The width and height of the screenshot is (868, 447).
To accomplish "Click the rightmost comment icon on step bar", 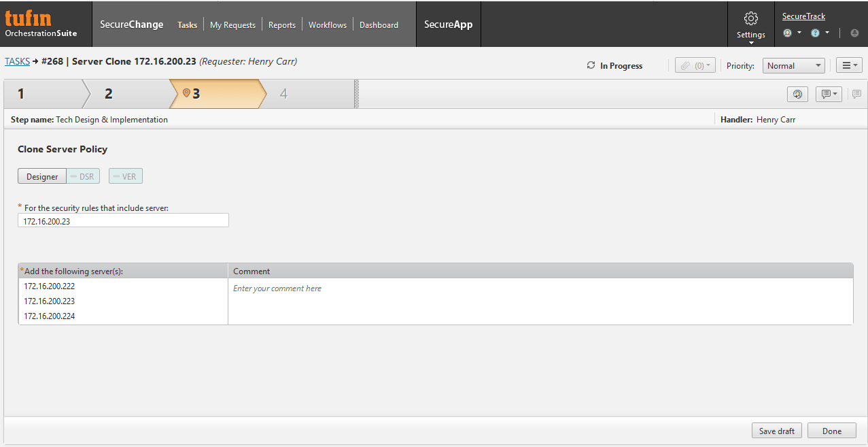I will coord(856,94).
